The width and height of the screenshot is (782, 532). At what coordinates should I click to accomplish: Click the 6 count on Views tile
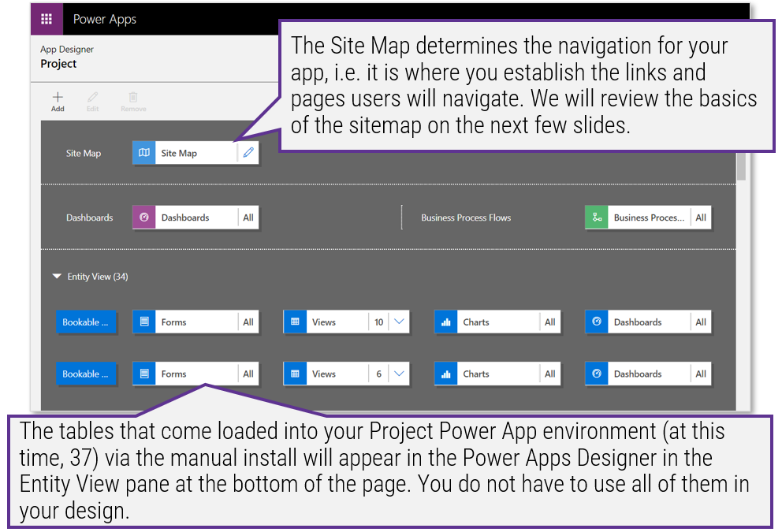click(x=379, y=374)
